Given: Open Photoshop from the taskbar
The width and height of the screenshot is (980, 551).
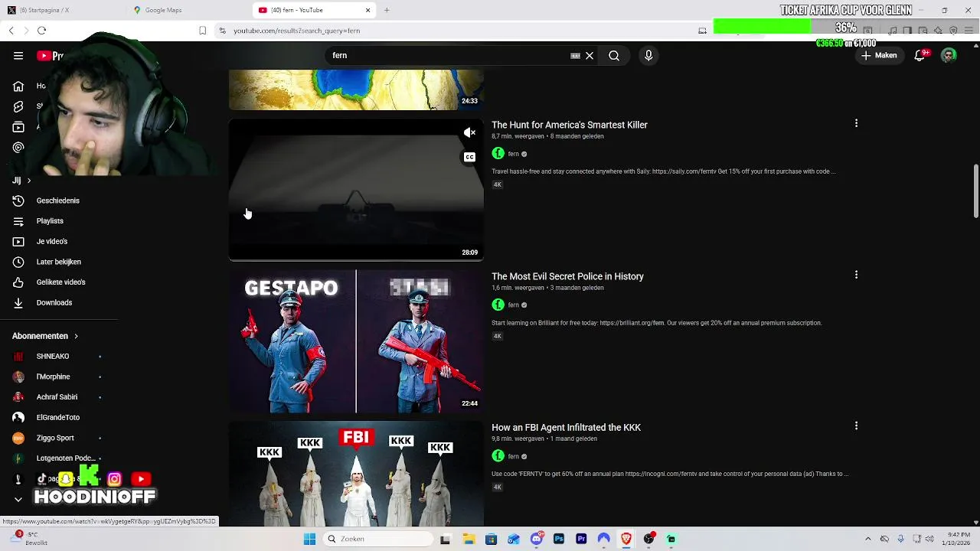Looking at the screenshot, I should click(559, 539).
